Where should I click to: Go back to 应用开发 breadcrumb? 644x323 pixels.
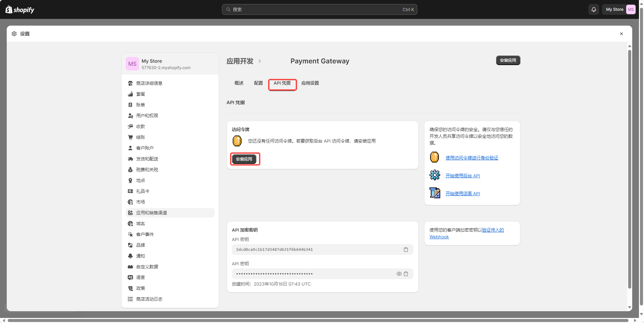pos(240,61)
